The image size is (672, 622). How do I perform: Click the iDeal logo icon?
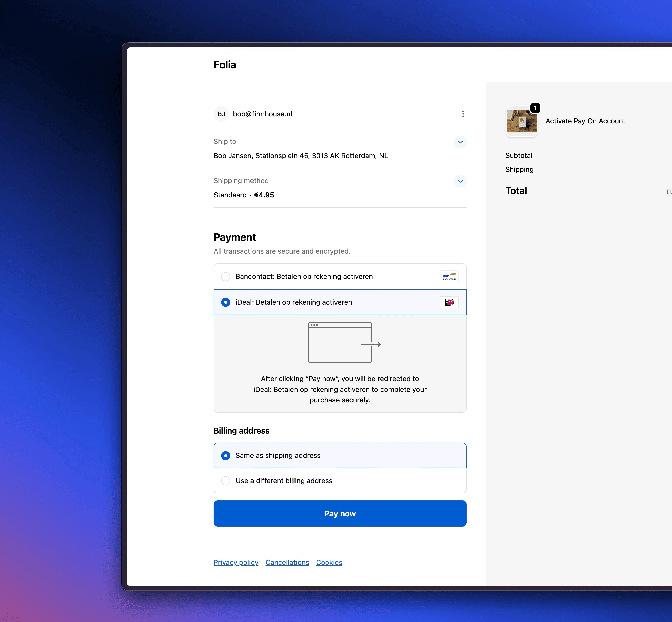click(x=449, y=302)
